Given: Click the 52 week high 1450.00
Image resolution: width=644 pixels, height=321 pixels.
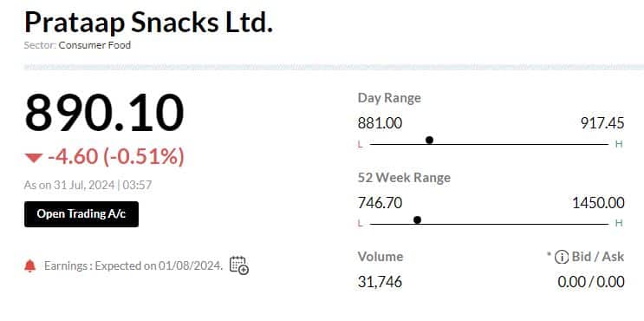Looking at the screenshot, I should [x=598, y=203].
